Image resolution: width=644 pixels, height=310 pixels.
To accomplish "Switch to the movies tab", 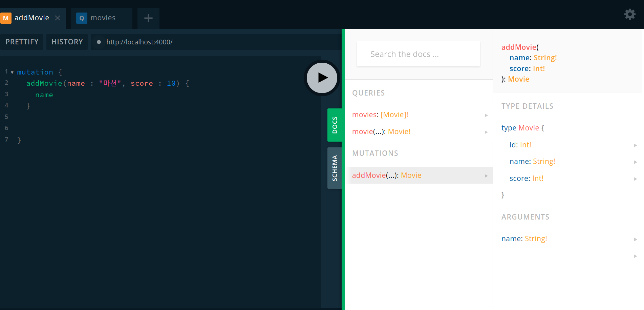I will pyautogui.click(x=103, y=18).
